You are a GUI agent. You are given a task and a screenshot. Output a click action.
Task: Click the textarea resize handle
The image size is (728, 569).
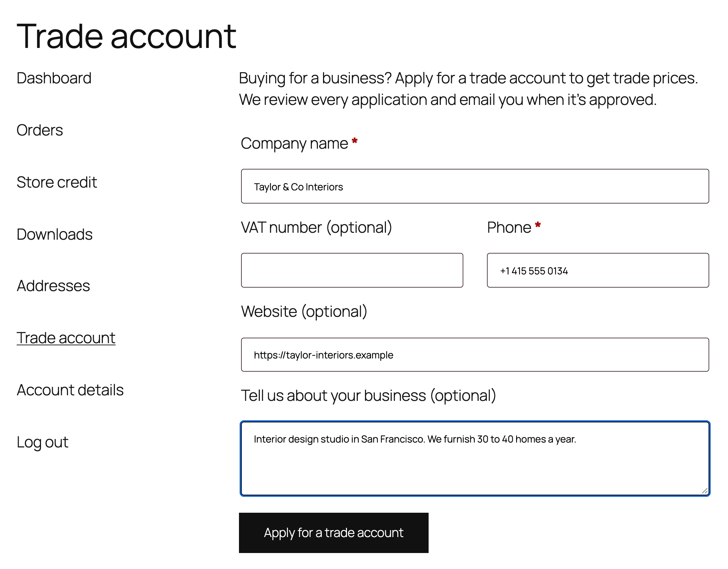pos(705,491)
